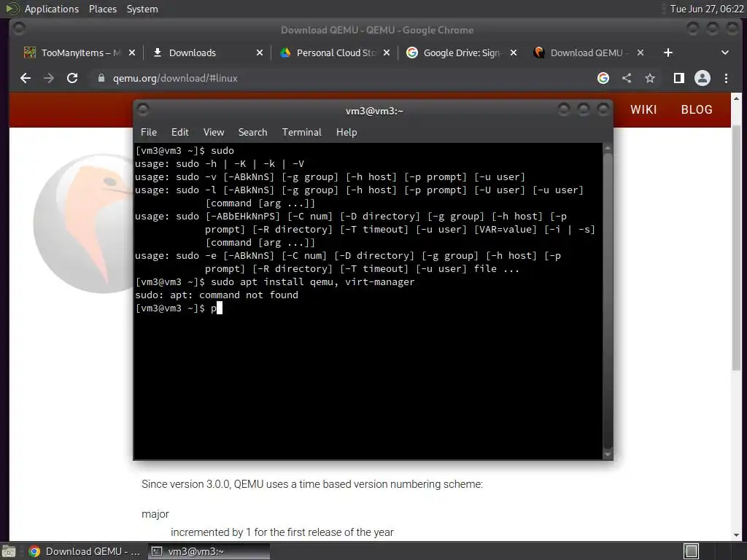Open Applications menu in top panel
This screenshot has width=747, height=560.
tap(52, 9)
